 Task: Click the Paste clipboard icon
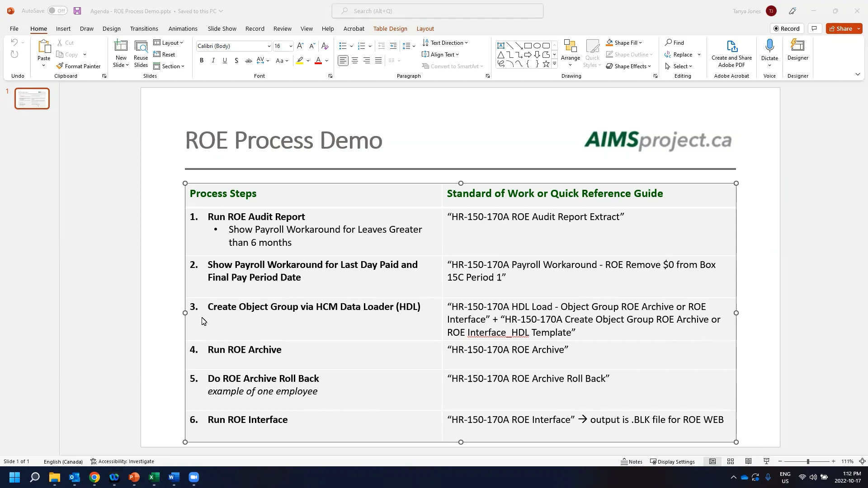tap(44, 47)
